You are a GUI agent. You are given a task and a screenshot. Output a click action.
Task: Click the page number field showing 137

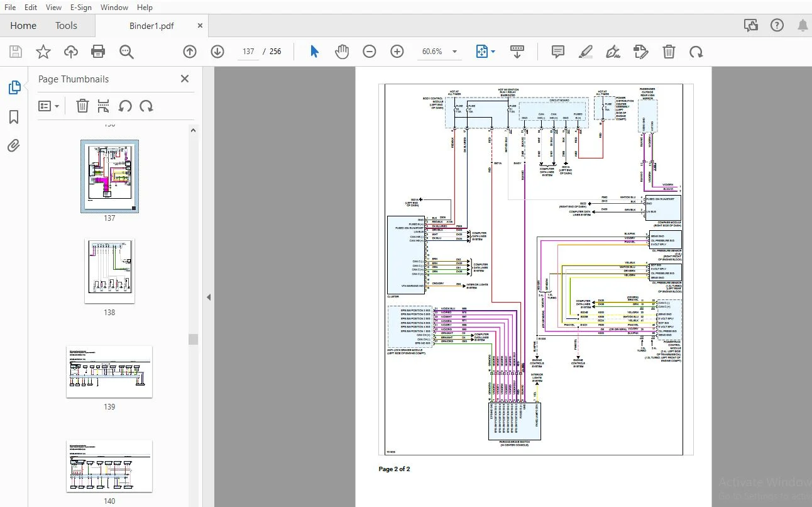click(x=249, y=52)
